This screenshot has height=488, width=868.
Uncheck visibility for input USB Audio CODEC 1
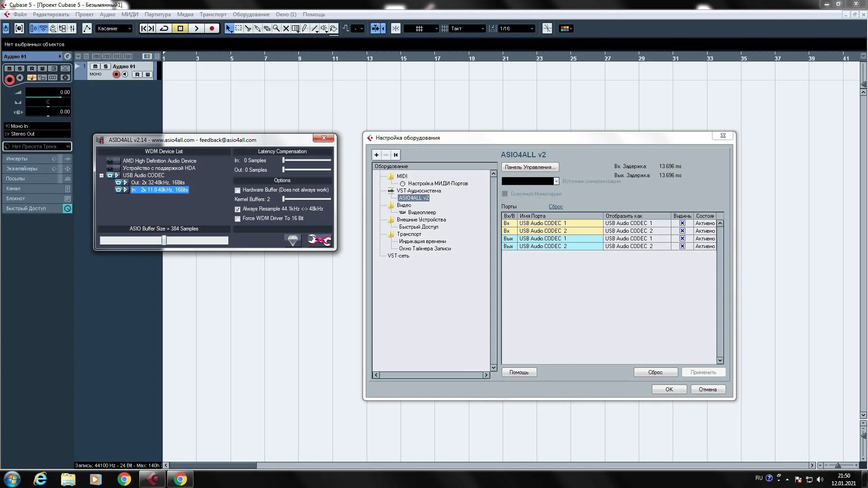pyautogui.click(x=682, y=223)
